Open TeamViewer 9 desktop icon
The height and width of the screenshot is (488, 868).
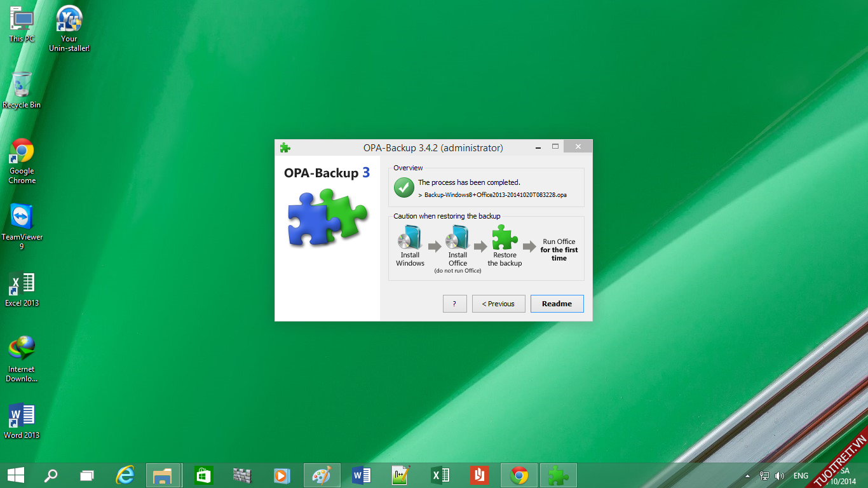22,217
